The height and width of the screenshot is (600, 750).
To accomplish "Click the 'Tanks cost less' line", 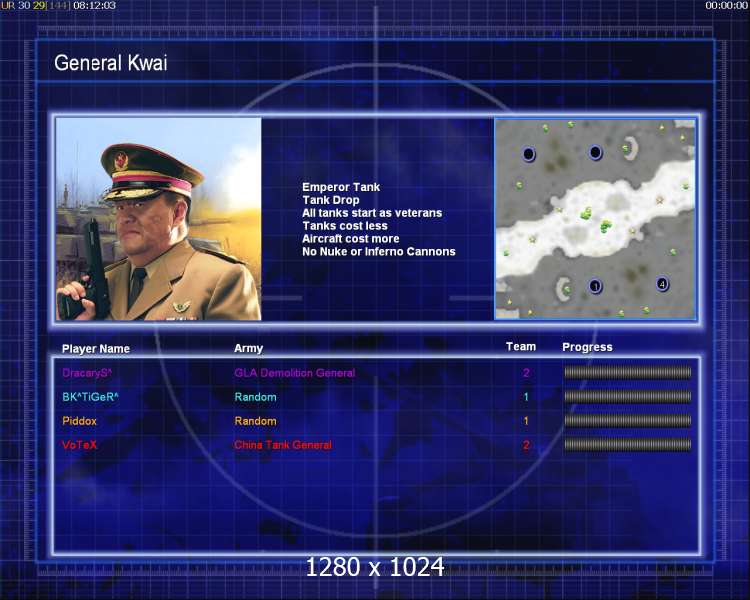I will (345, 226).
